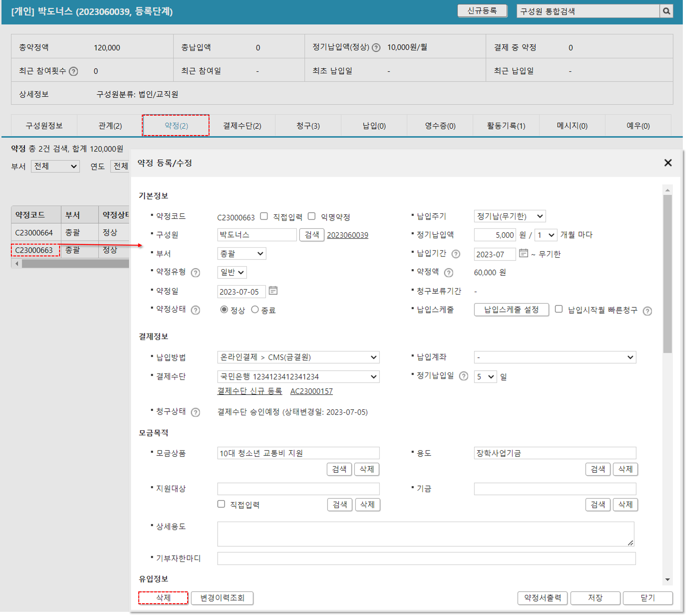This screenshot has width=687, height=616.
Task: Select row C23000664 in the 약정 table
Action: point(70,233)
